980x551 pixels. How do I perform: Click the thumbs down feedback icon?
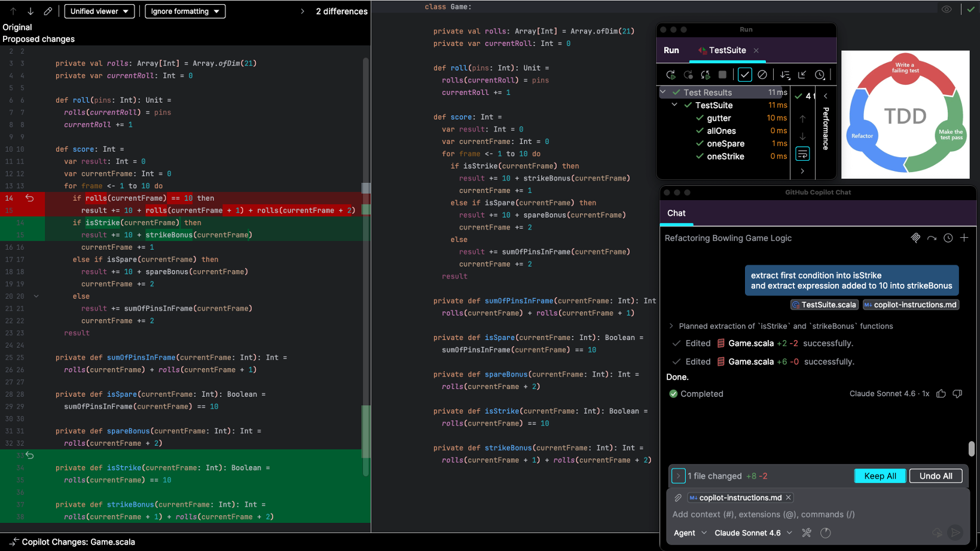(x=957, y=394)
